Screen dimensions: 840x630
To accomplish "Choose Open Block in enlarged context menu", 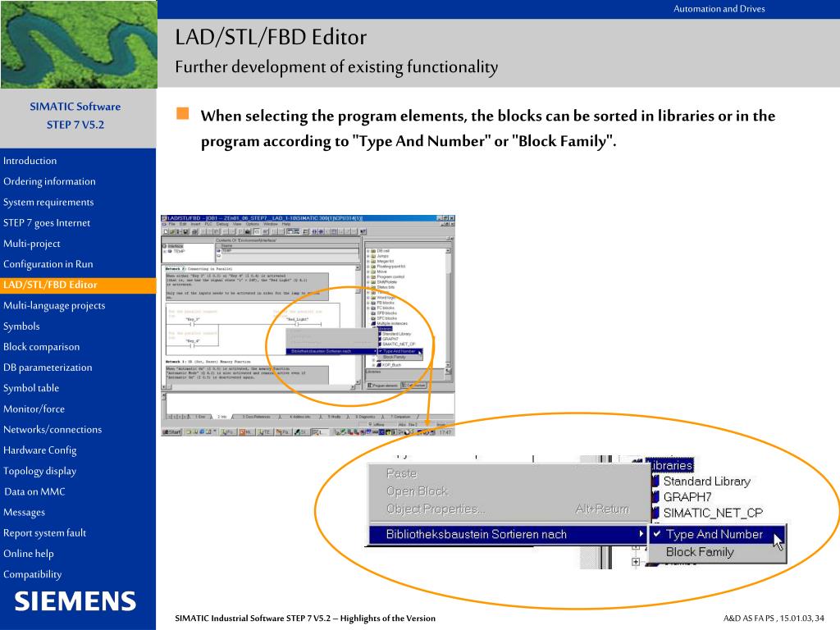I will 418,491.
